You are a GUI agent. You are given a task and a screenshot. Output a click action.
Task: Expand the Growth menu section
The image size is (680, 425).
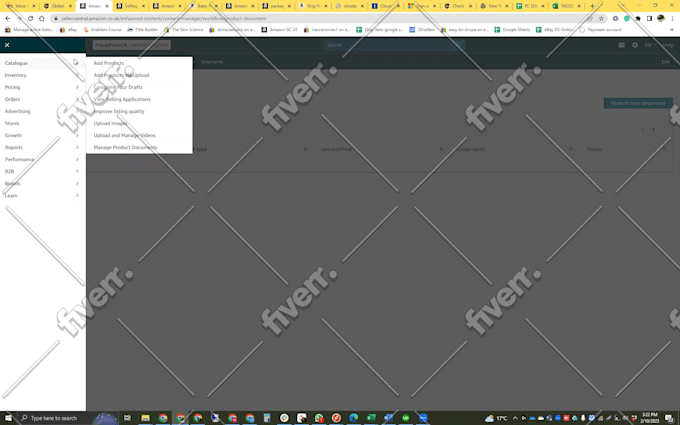tap(42, 135)
